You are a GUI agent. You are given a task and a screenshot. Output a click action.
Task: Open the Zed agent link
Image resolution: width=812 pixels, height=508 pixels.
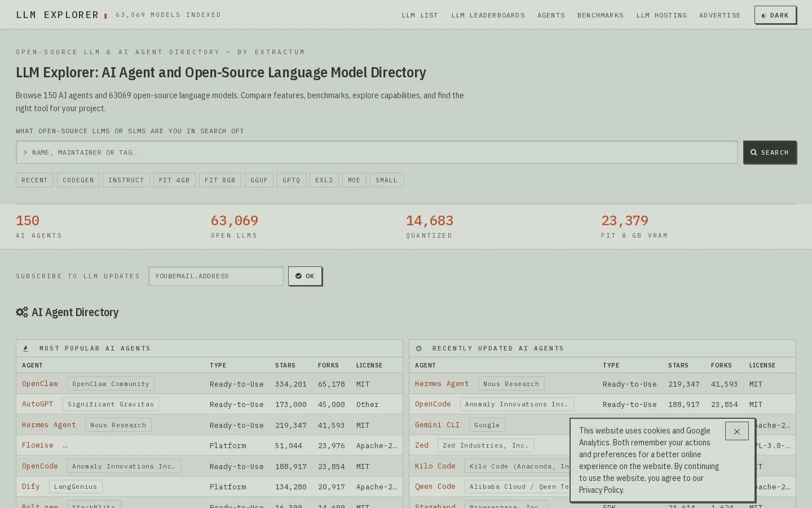[422, 445]
